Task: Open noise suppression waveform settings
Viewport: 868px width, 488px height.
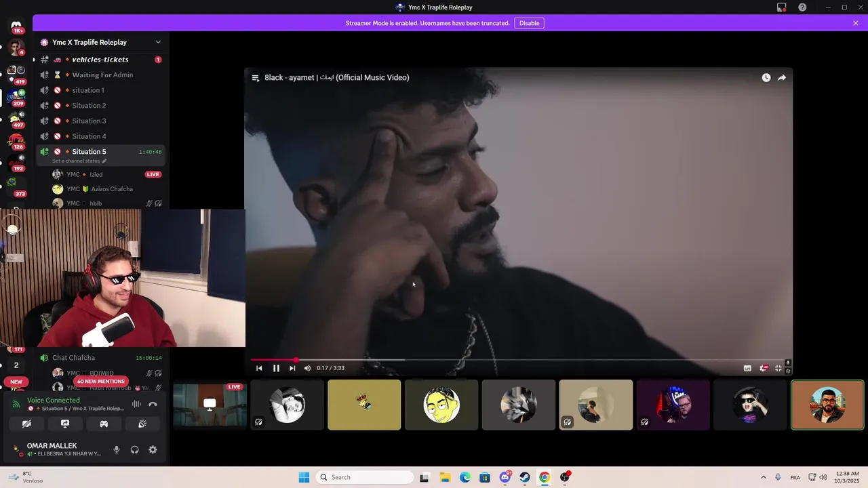Action: coord(136,404)
